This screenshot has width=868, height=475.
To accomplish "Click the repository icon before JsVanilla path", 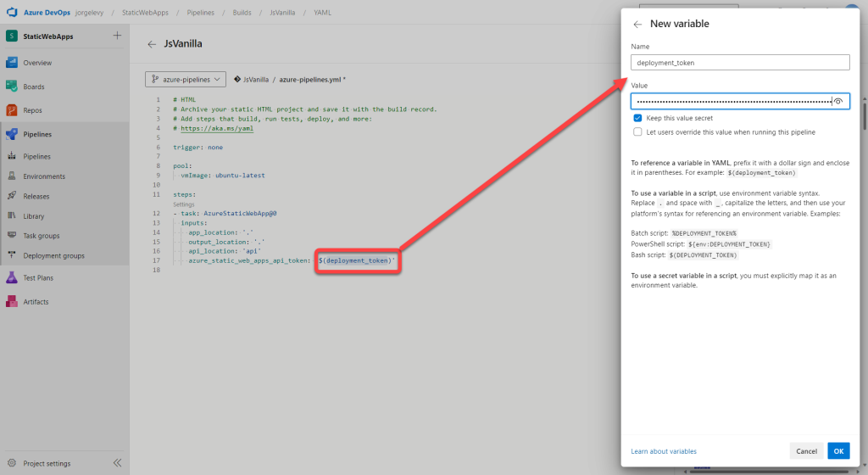I will pyautogui.click(x=237, y=79).
